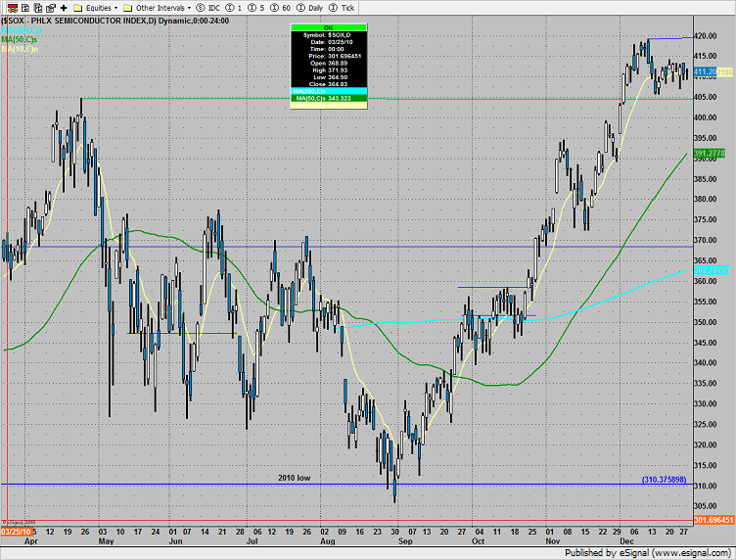The width and height of the screenshot is (736, 560).
Task: Click the MA(50,C)s 343.323 row in data window
Action: (329, 98)
